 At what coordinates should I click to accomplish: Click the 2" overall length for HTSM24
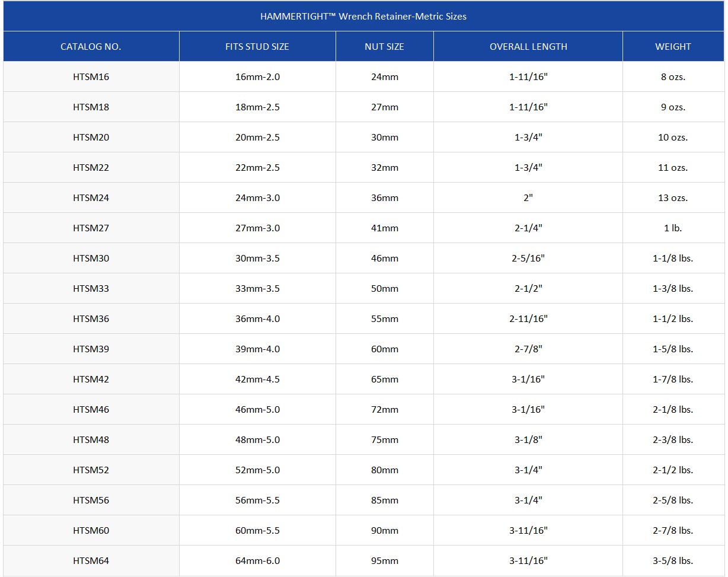(x=528, y=198)
